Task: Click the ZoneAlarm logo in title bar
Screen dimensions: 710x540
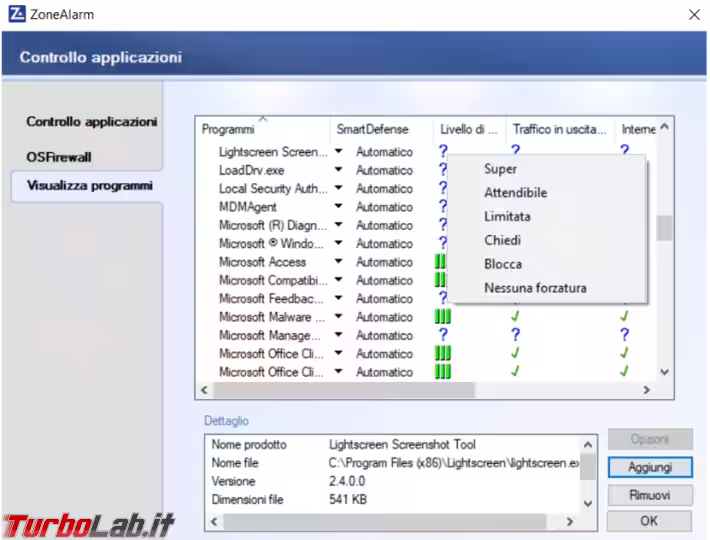Action: click(x=17, y=14)
